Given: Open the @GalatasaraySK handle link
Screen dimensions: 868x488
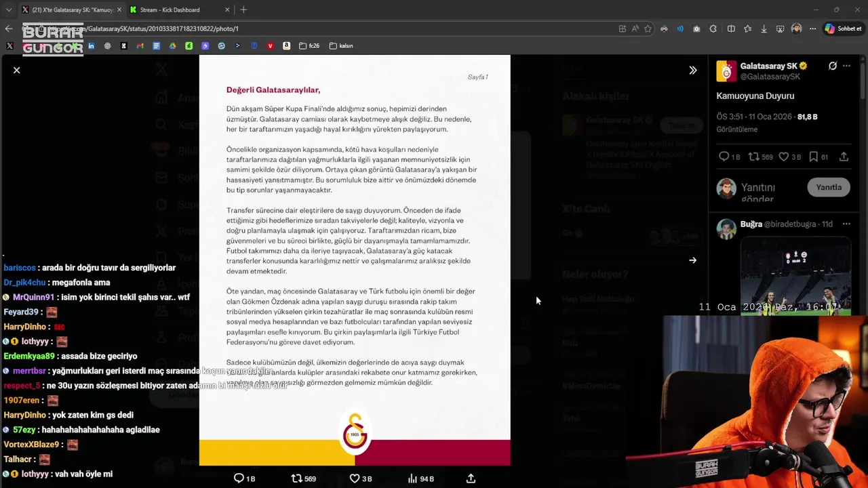Looking at the screenshot, I should click(x=770, y=77).
